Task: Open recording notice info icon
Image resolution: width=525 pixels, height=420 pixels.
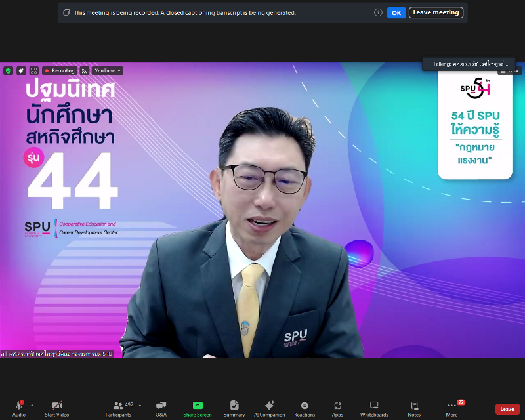Action: click(378, 12)
